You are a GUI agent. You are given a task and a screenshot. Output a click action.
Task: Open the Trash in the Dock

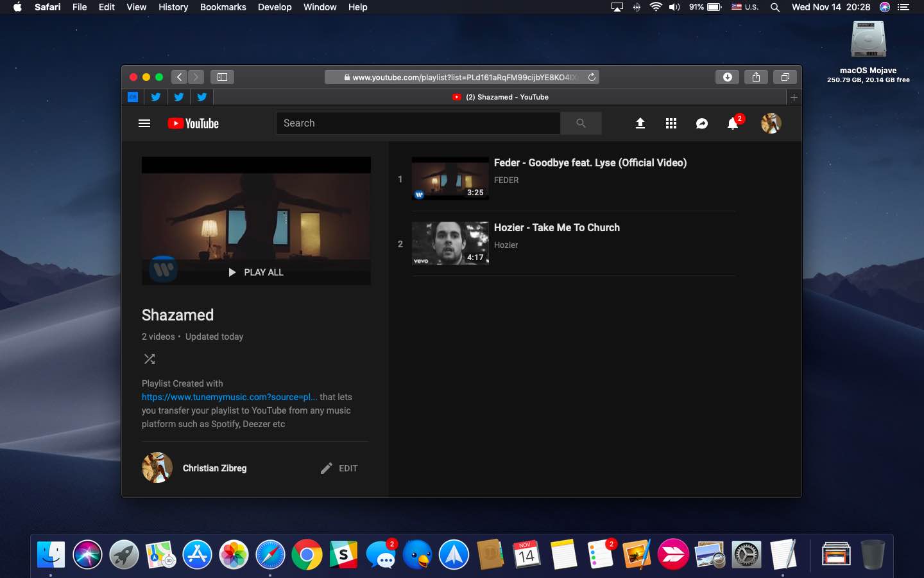click(x=873, y=554)
